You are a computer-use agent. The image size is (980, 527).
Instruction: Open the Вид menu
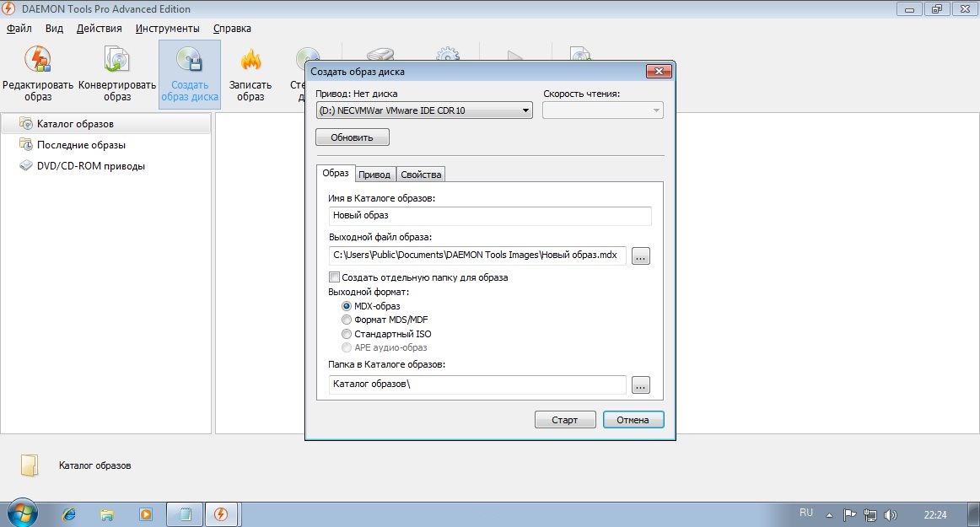coord(54,28)
